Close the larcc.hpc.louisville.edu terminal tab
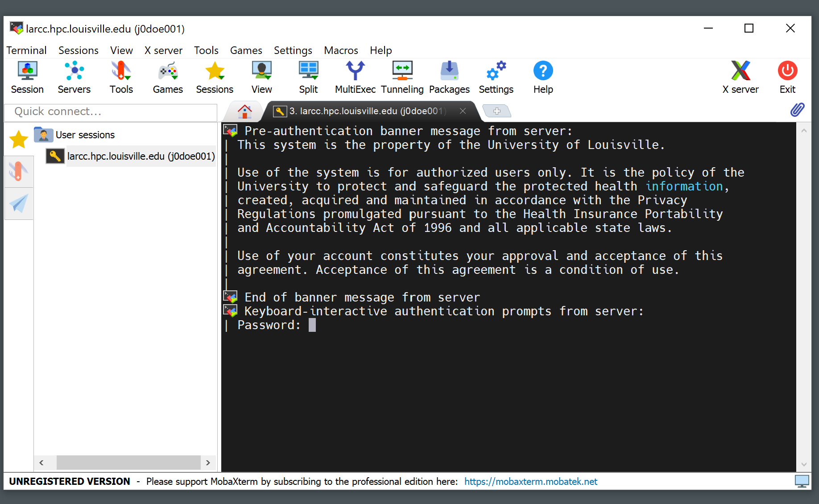Viewport: 819px width, 504px height. click(x=463, y=111)
